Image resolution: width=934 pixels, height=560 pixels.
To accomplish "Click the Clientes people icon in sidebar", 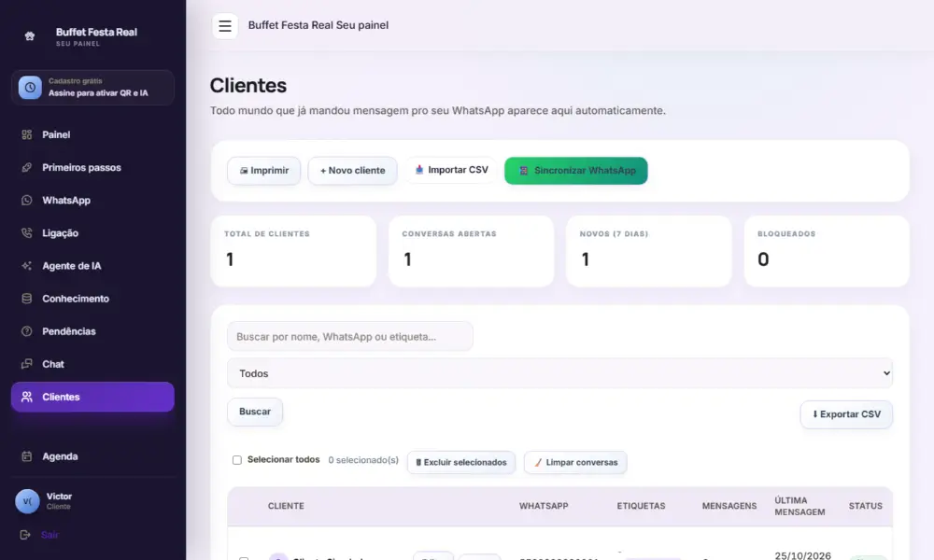I will [x=27, y=397].
